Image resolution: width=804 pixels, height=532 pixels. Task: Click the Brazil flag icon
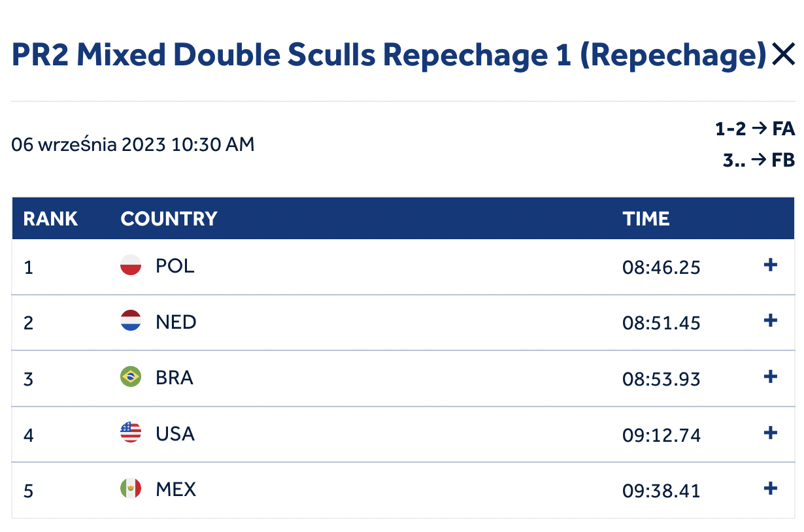click(131, 376)
